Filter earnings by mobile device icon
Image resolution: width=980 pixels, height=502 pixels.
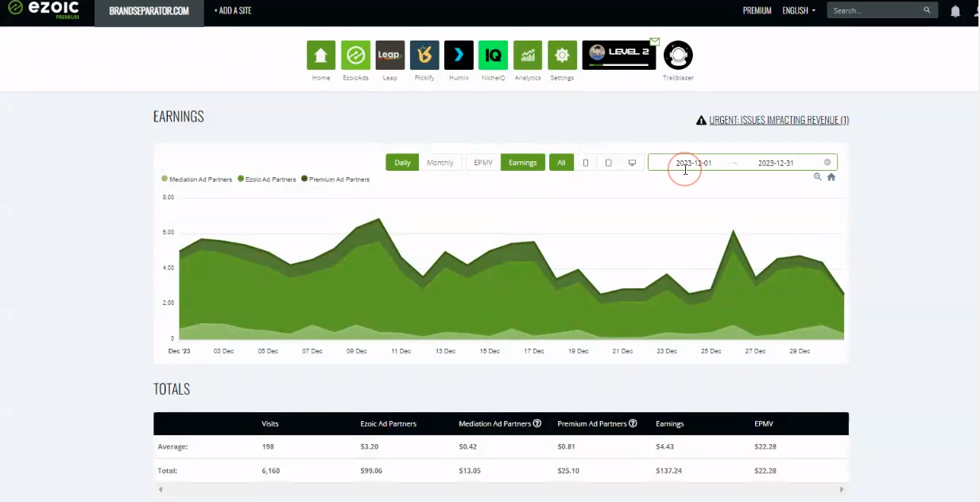(586, 163)
